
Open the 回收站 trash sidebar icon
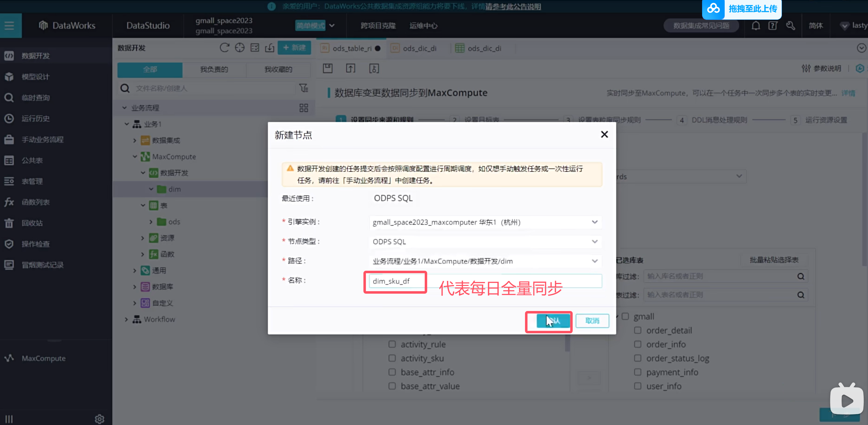point(9,223)
